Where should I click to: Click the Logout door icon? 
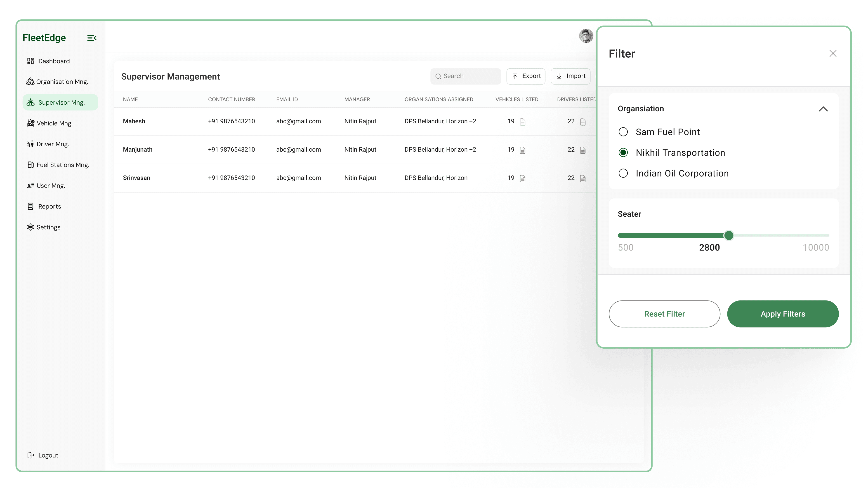click(31, 455)
